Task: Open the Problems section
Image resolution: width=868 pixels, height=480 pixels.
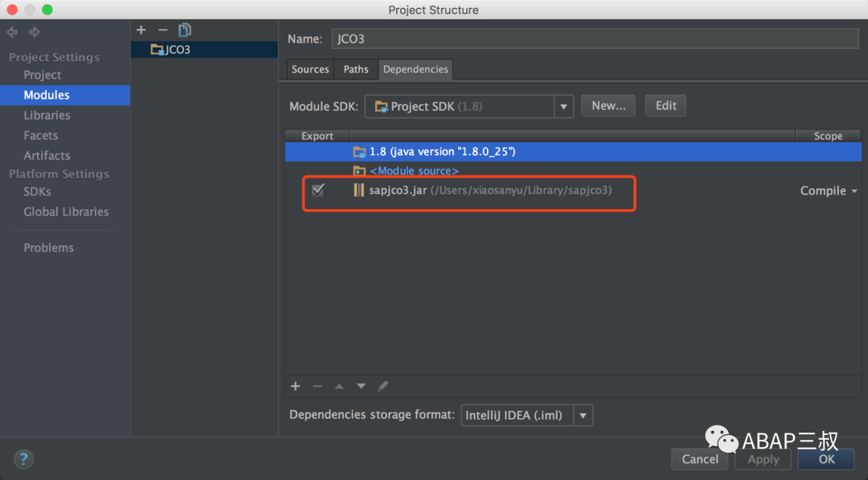Action: pos(48,248)
